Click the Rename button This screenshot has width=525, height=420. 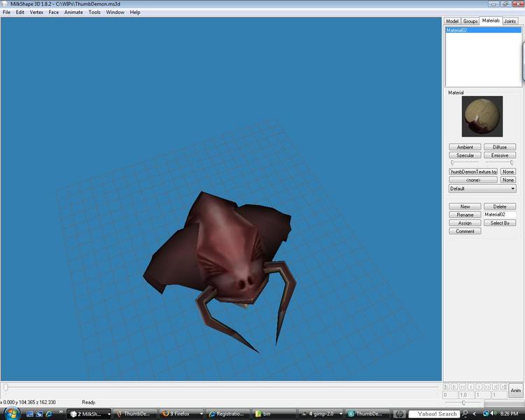coord(465,215)
